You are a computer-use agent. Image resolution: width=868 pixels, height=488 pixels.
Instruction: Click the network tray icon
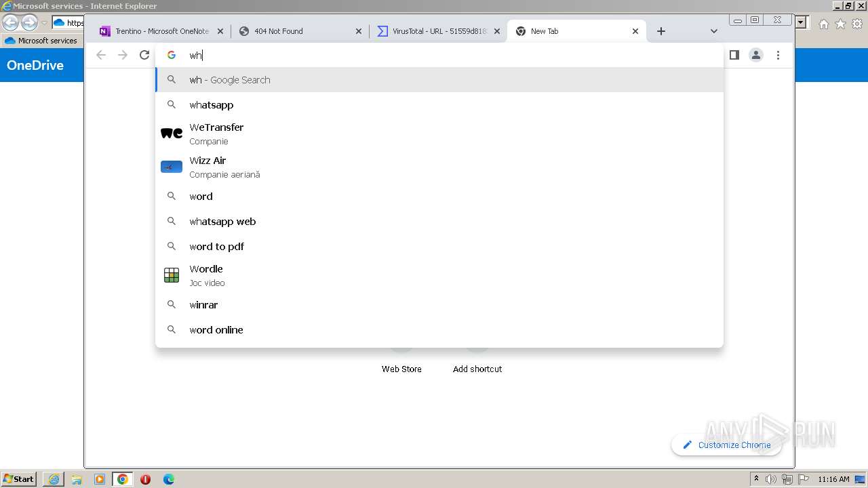point(787,479)
